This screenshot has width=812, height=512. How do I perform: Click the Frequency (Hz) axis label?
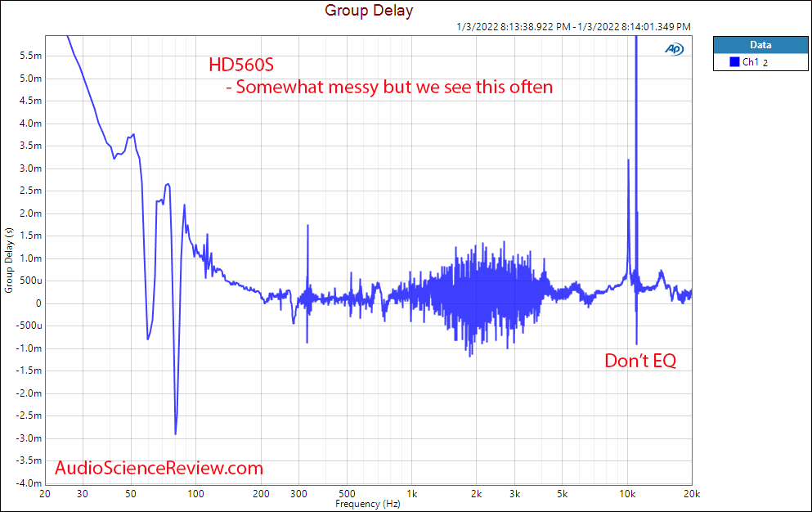pos(368,504)
